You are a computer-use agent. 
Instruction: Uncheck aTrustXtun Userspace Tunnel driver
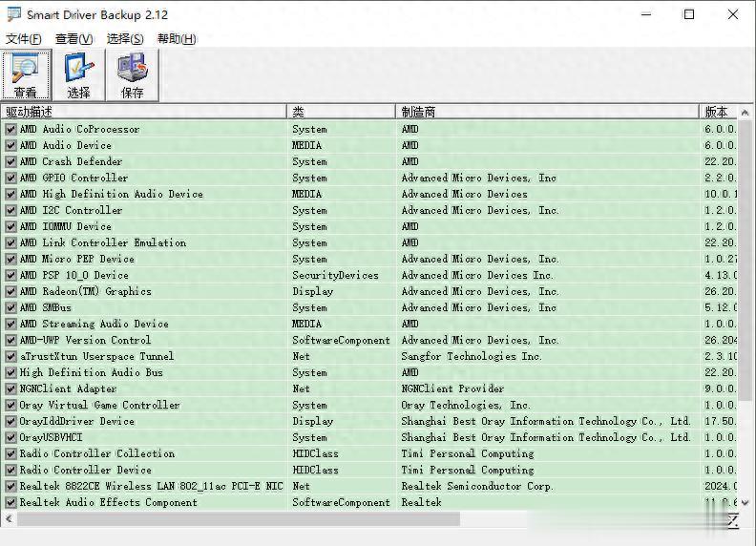click(x=10, y=356)
